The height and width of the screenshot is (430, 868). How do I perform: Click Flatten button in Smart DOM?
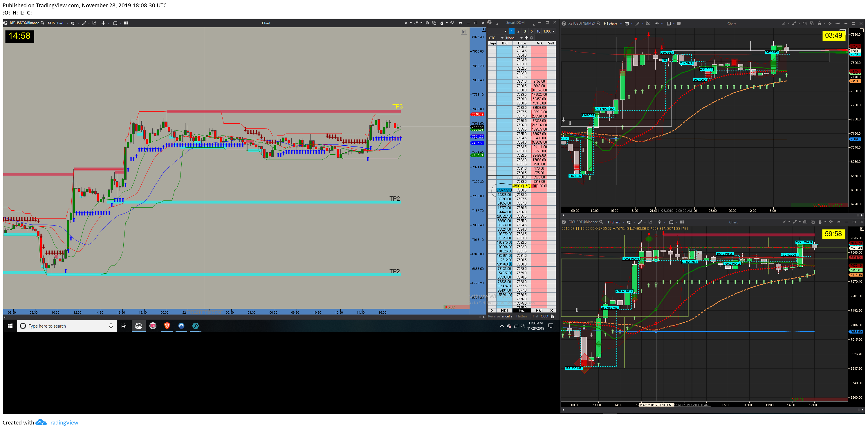click(521, 316)
